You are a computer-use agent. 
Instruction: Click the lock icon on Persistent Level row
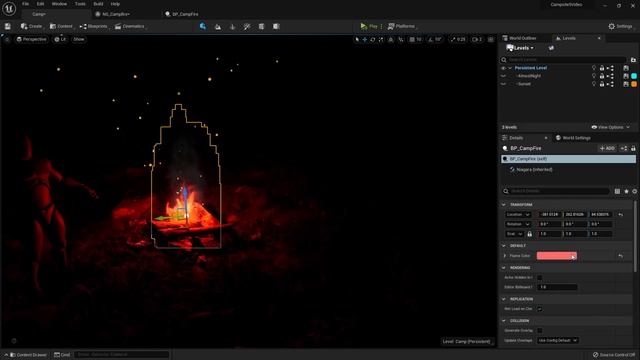pos(602,68)
